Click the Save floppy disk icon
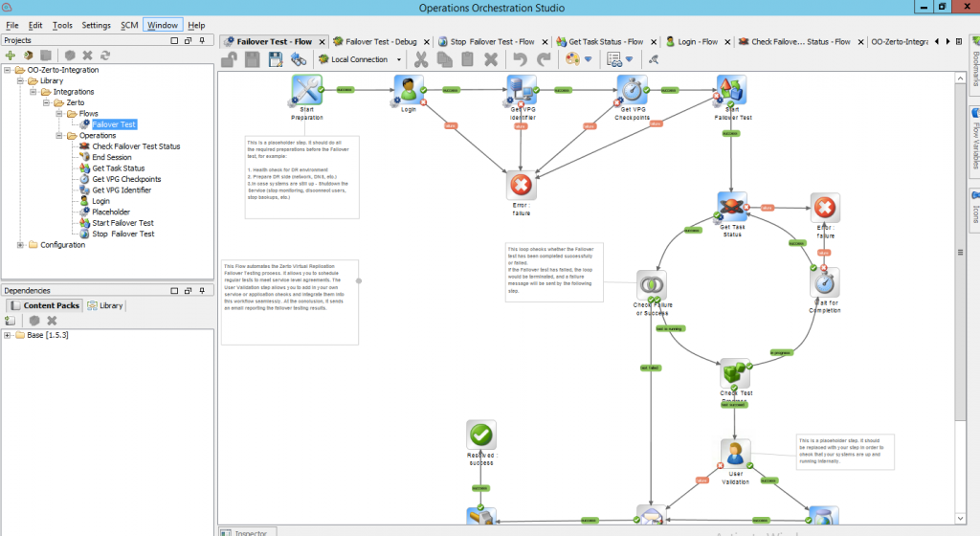Image resolution: width=980 pixels, height=536 pixels. [x=252, y=59]
